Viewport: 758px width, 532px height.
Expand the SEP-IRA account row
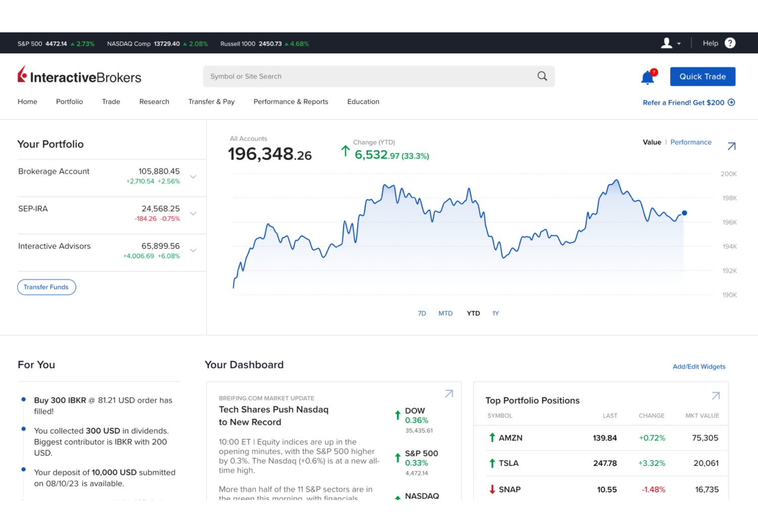point(193,214)
